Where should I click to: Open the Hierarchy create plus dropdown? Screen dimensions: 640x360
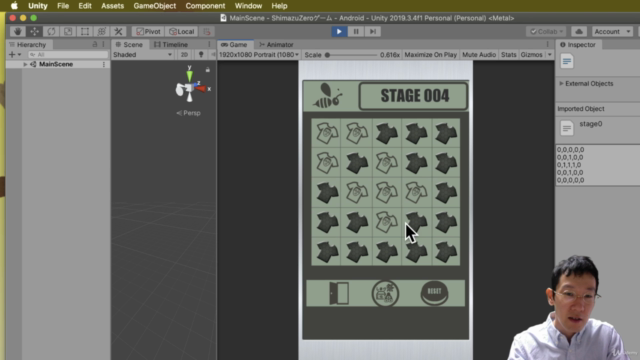tap(14, 54)
